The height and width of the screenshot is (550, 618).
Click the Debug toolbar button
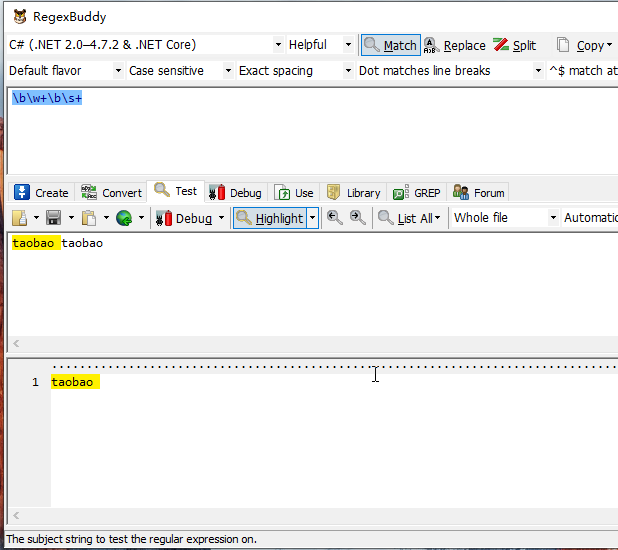point(184,218)
